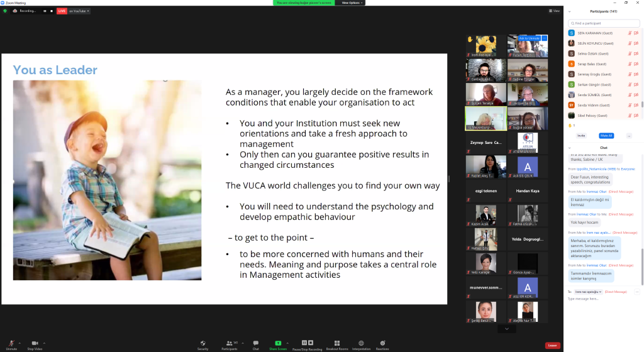The height and width of the screenshot is (352, 644).
Task: Open the View layout menu
Action: [554, 11]
